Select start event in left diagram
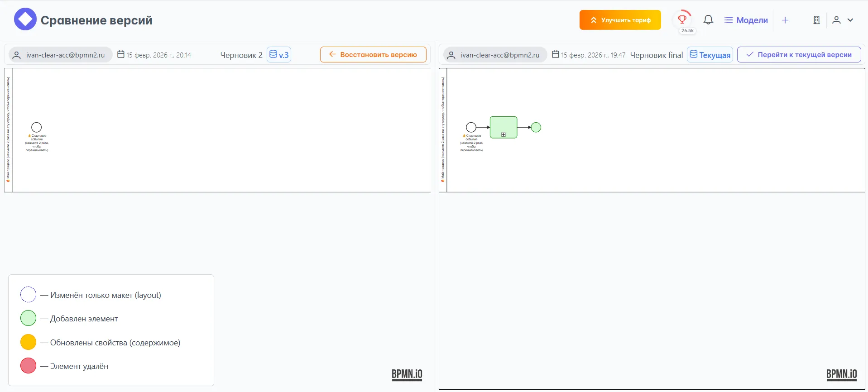Screen dimensions: 868x392 pos(36,127)
